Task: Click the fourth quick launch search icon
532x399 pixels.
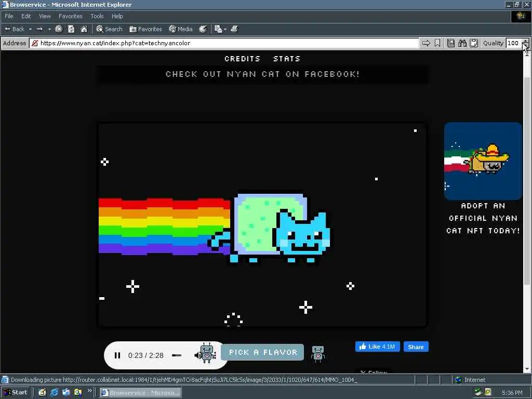Action: pos(78,392)
